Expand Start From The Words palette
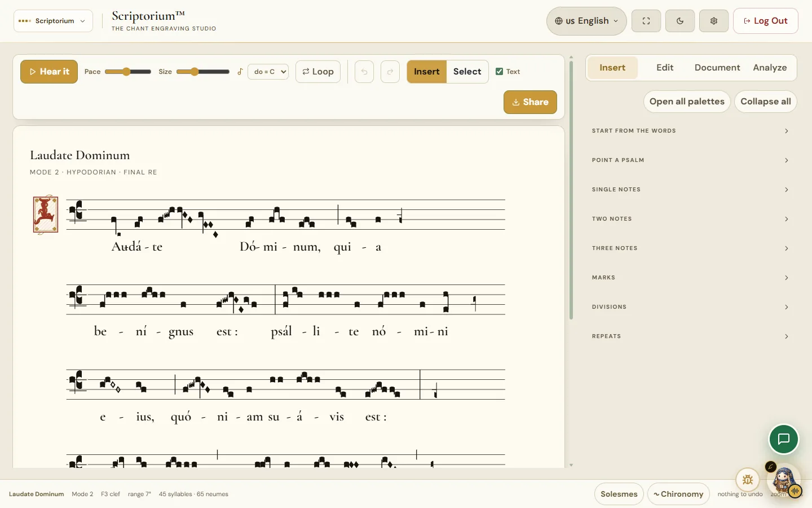The width and height of the screenshot is (812, 508). coord(691,131)
